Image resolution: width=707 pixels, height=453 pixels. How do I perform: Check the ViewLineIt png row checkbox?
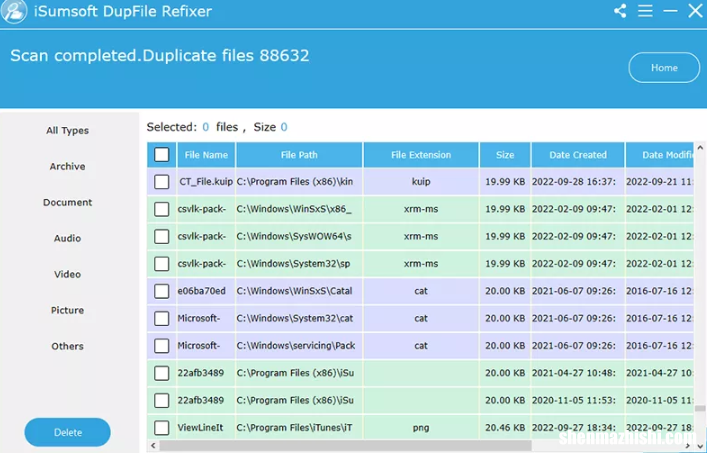tap(161, 428)
